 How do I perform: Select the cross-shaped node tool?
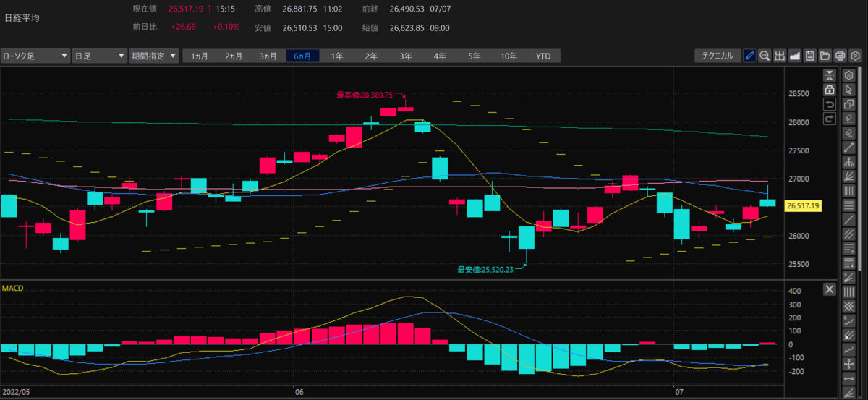coord(850,365)
